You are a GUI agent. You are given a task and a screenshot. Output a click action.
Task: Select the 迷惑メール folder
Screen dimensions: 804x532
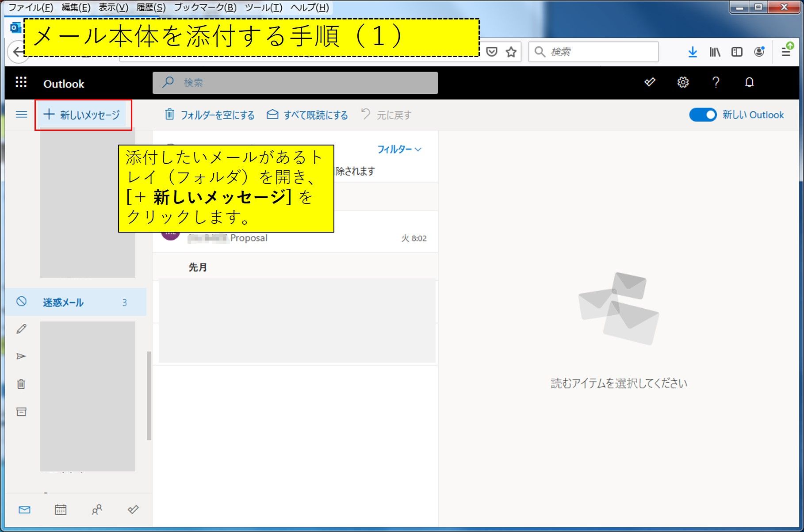pos(76,302)
